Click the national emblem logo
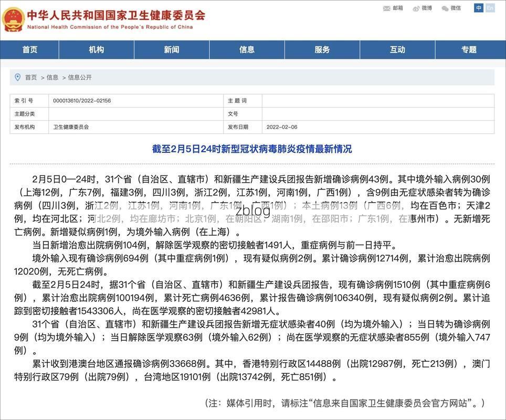Screen dimensions: 506x420 tap(13, 19)
